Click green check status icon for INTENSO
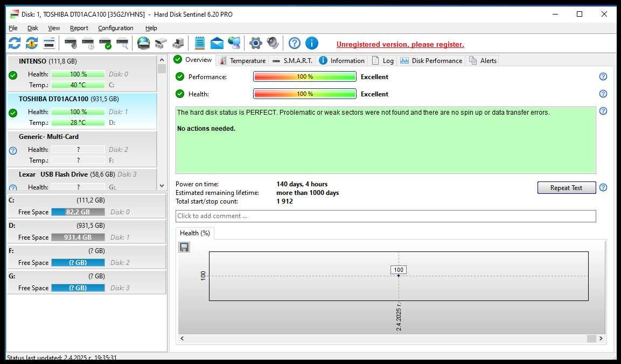The image size is (621, 364). tap(13, 75)
